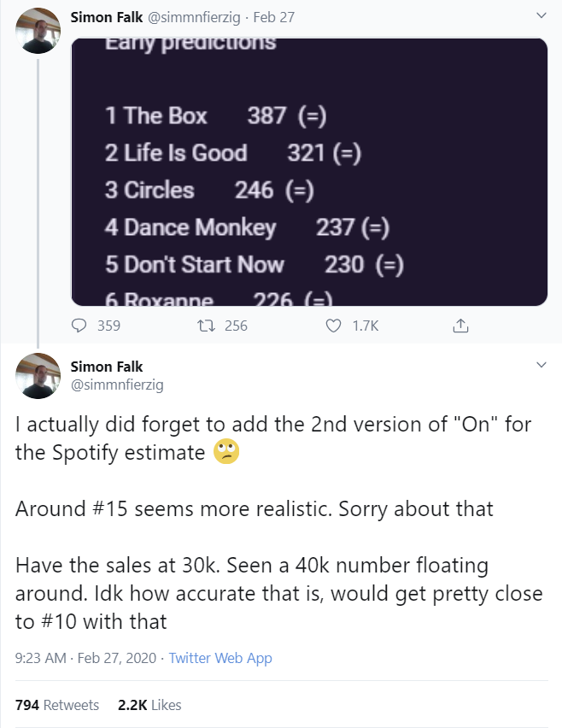The image size is (562, 728).
Task: Open the main tweet's more options chevron
Action: pos(540,366)
